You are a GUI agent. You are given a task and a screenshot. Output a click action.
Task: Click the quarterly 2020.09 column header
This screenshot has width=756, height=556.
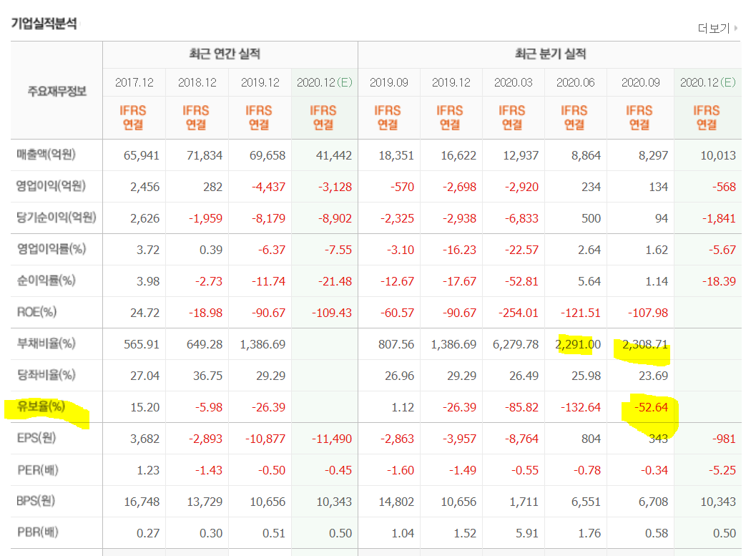[640, 82]
